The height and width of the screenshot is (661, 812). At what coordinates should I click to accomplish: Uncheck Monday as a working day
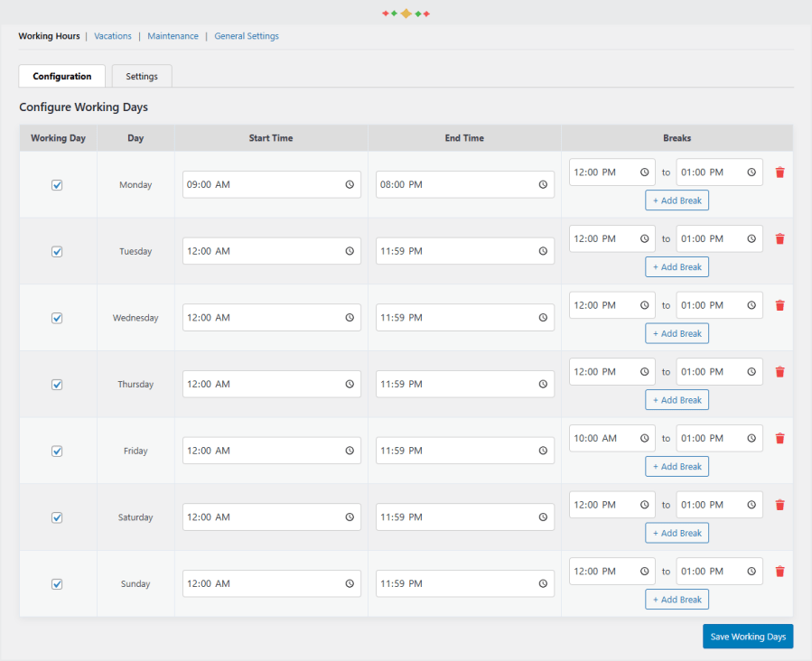pyautogui.click(x=57, y=184)
